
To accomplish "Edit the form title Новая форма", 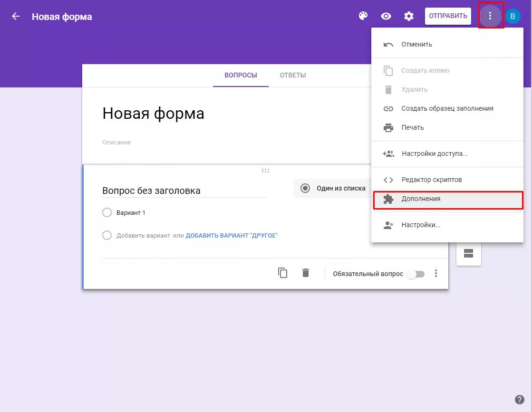I will tap(154, 113).
